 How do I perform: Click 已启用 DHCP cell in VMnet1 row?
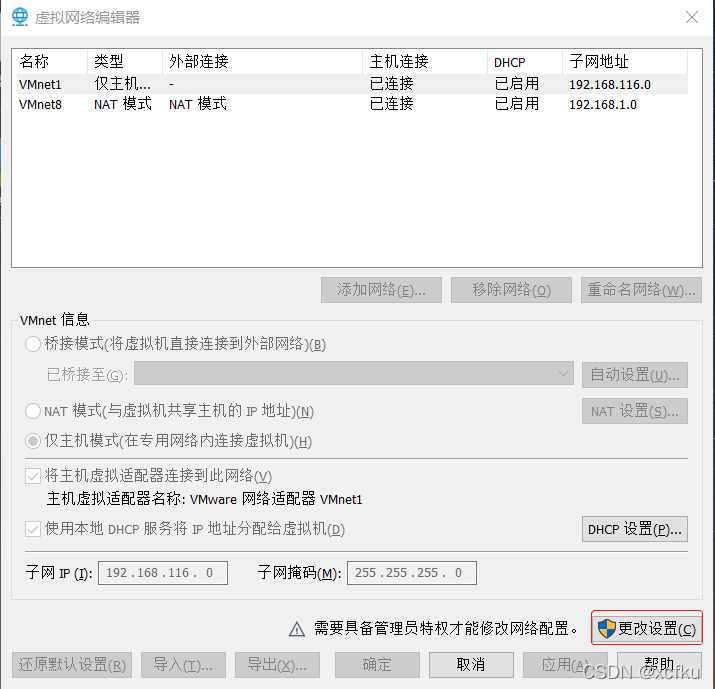517,84
